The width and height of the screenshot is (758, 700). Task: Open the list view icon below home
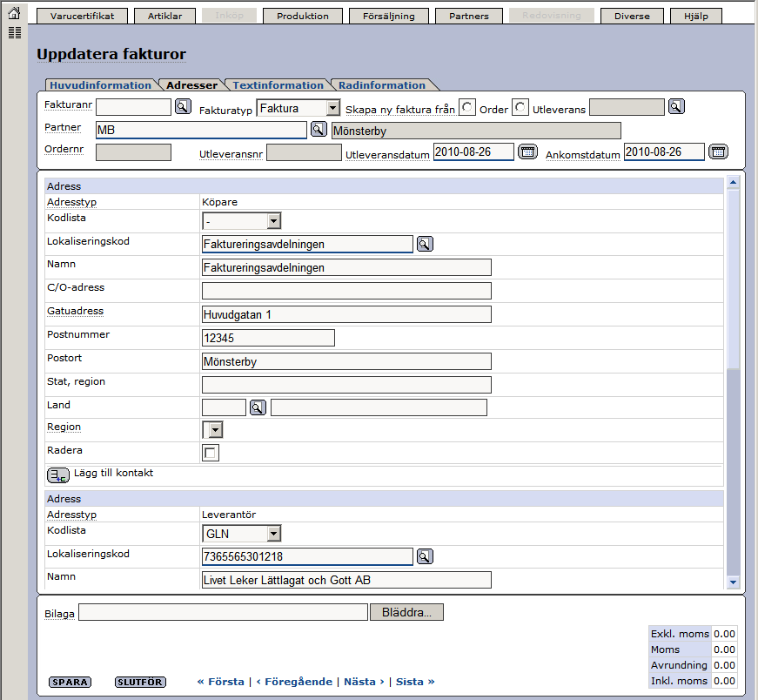[15, 33]
